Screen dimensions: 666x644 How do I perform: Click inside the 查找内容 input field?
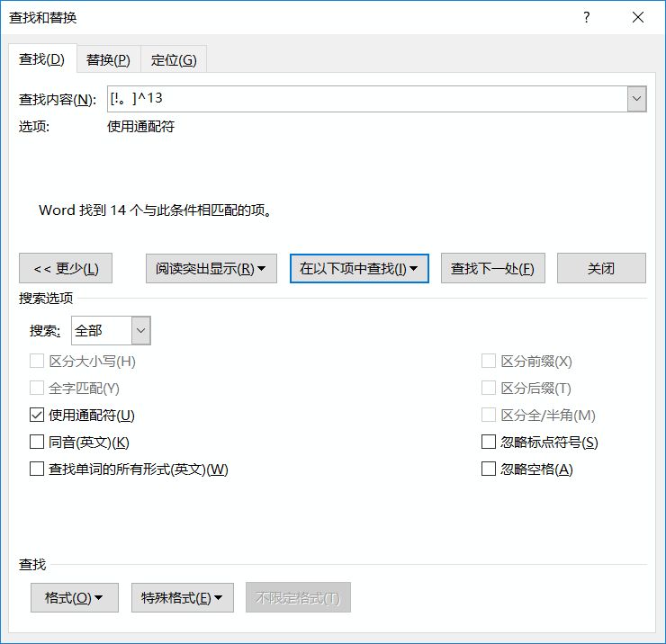coord(367,99)
